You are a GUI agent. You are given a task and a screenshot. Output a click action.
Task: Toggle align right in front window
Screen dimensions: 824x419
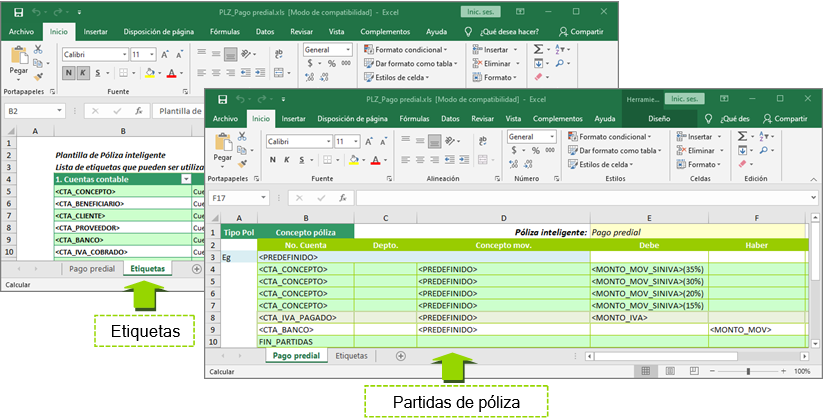point(435,160)
